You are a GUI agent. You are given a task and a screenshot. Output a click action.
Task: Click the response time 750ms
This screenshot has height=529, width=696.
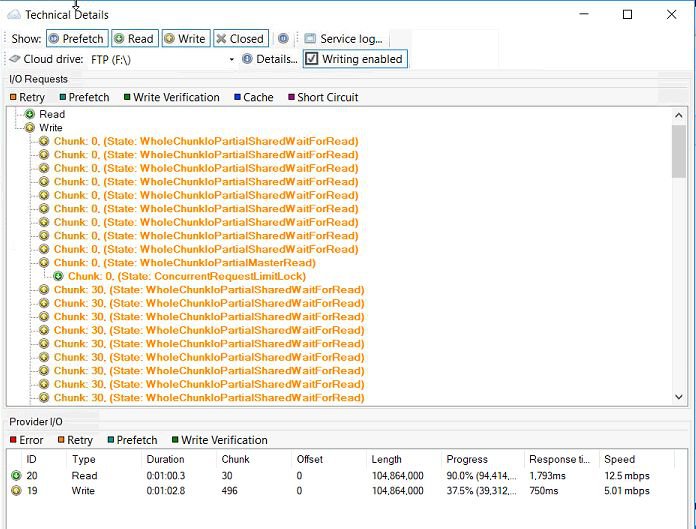click(543, 491)
